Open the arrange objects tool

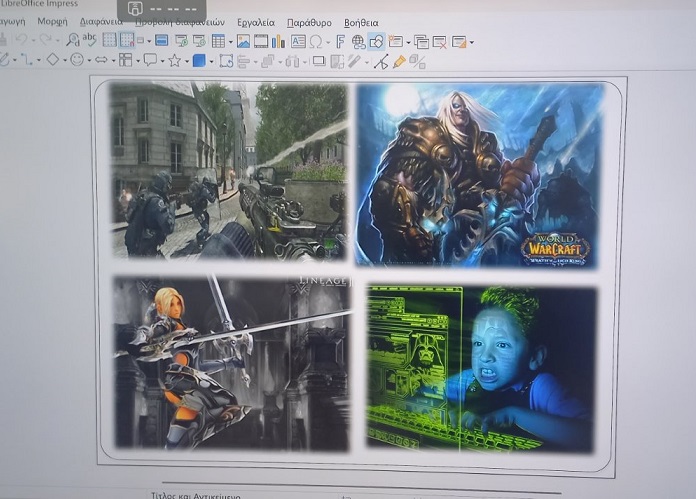coord(268,61)
